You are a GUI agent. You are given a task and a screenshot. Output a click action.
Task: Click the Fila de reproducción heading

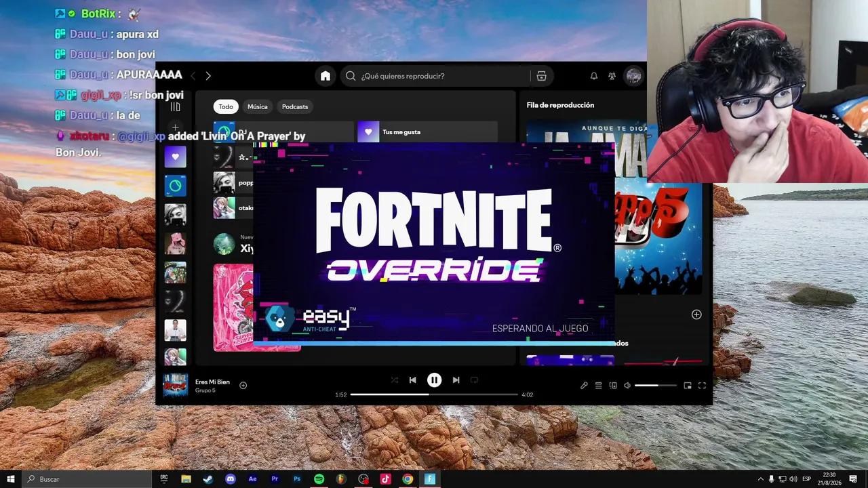click(x=560, y=105)
